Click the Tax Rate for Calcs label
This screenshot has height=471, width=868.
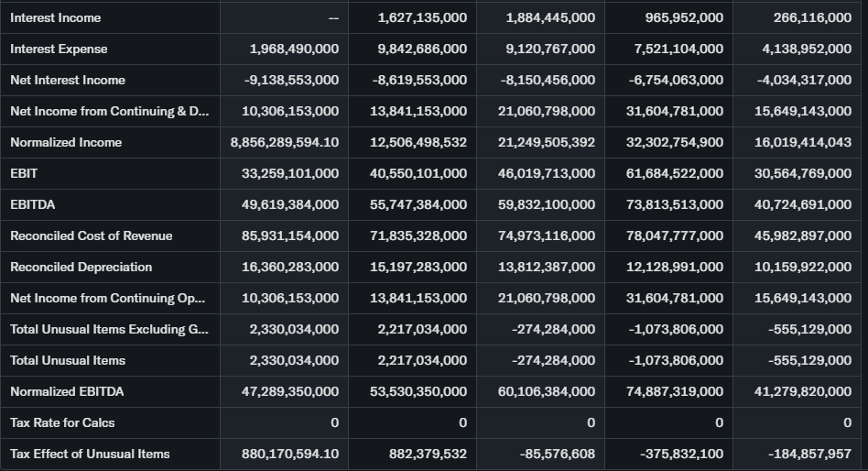pos(62,422)
